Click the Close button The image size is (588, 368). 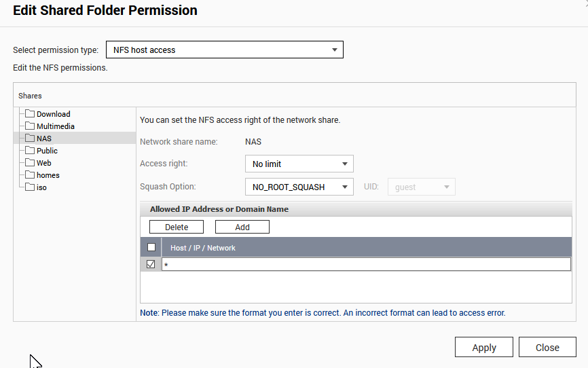547,347
